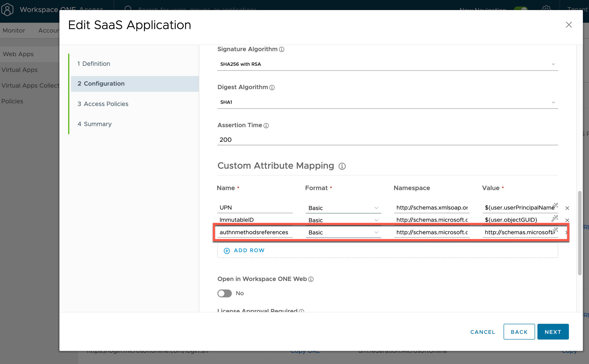The height and width of the screenshot is (364, 589).
Task: Toggle Open in Workspace ONE Web switch
Action: [224, 293]
